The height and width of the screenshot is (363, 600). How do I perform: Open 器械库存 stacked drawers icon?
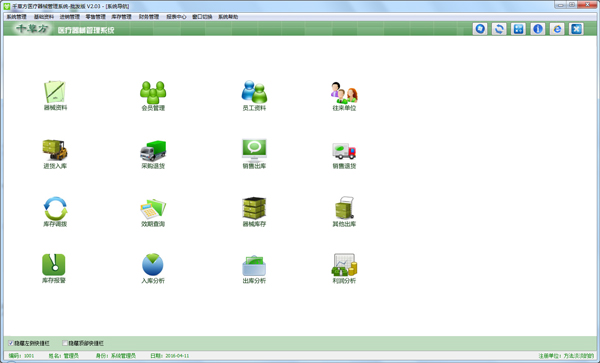click(x=254, y=208)
